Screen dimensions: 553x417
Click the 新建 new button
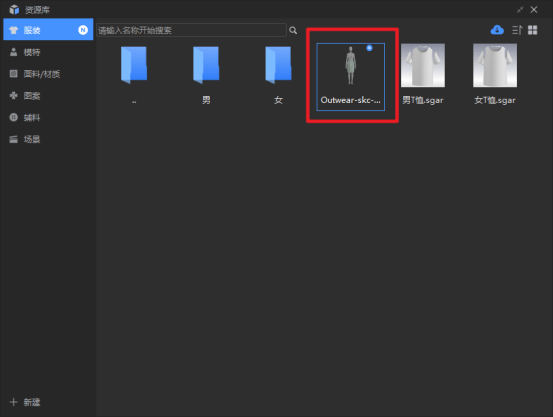point(25,402)
